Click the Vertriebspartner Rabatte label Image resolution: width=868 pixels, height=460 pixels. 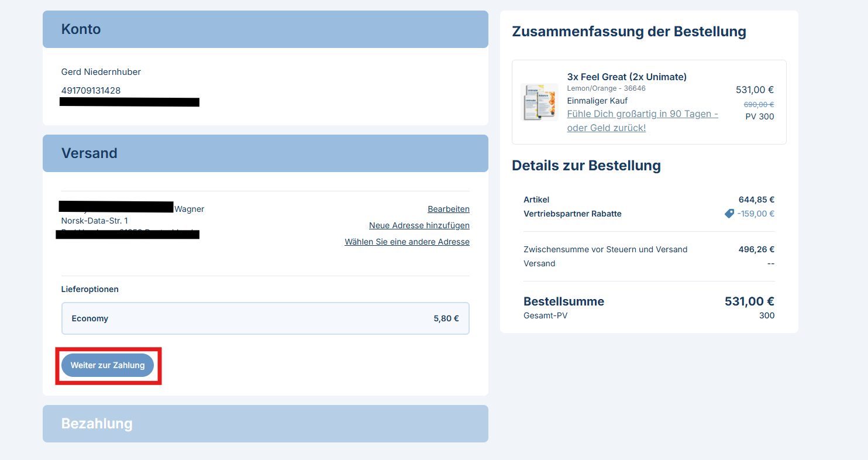click(572, 214)
